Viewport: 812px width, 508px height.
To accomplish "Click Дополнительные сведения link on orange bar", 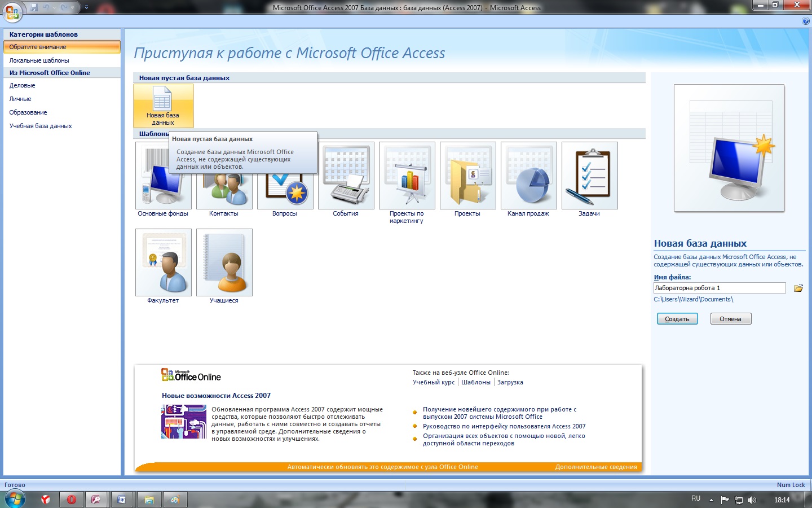I will pyautogui.click(x=596, y=467).
